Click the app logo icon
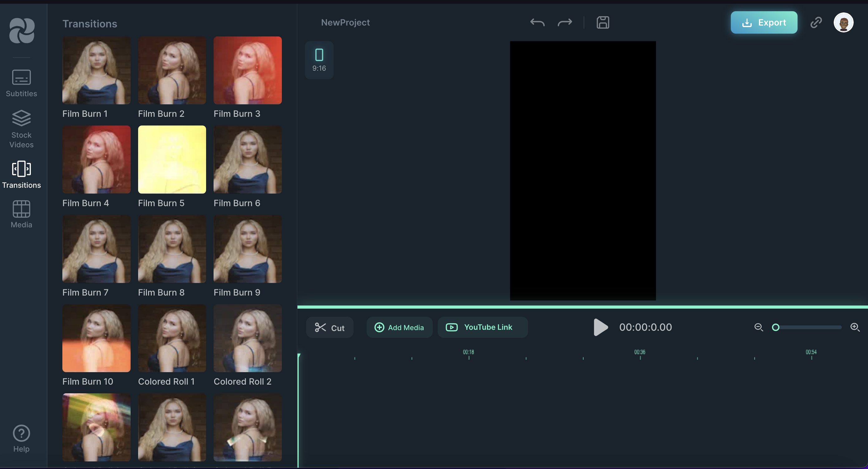The width and height of the screenshot is (868, 469). pyautogui.click(x=22, y=31)
